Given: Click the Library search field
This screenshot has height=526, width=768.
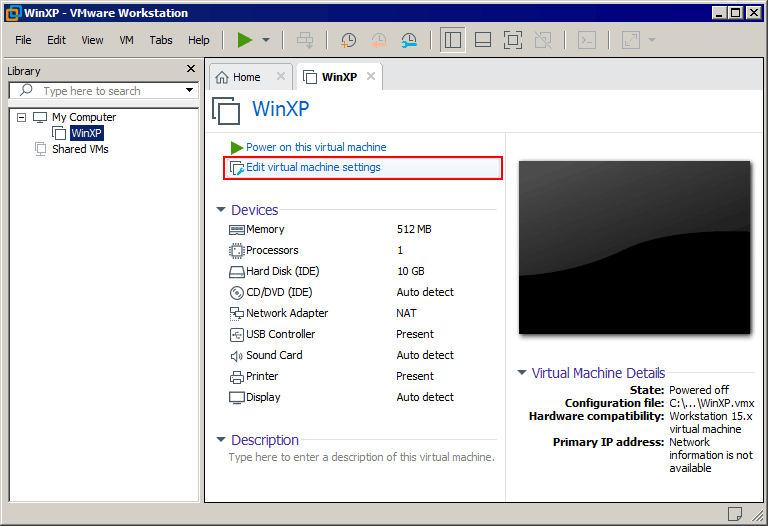Looking at the screenshot, I should coord(103,91).
